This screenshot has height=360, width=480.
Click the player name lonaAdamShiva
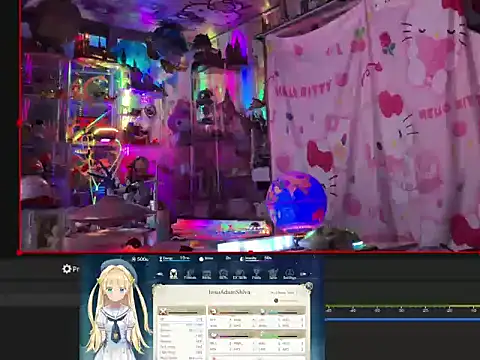click(x=229, y=292)
